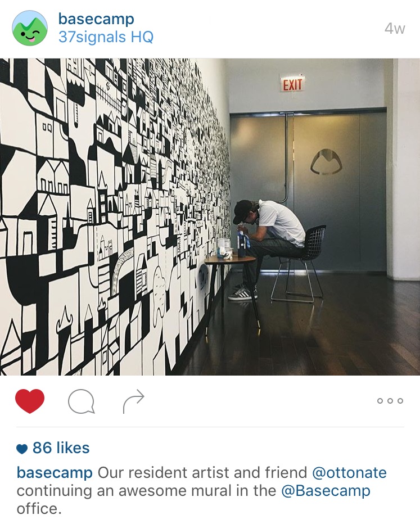
Task: Open the @Basecamp mention in caption
Action: (326, 491)
